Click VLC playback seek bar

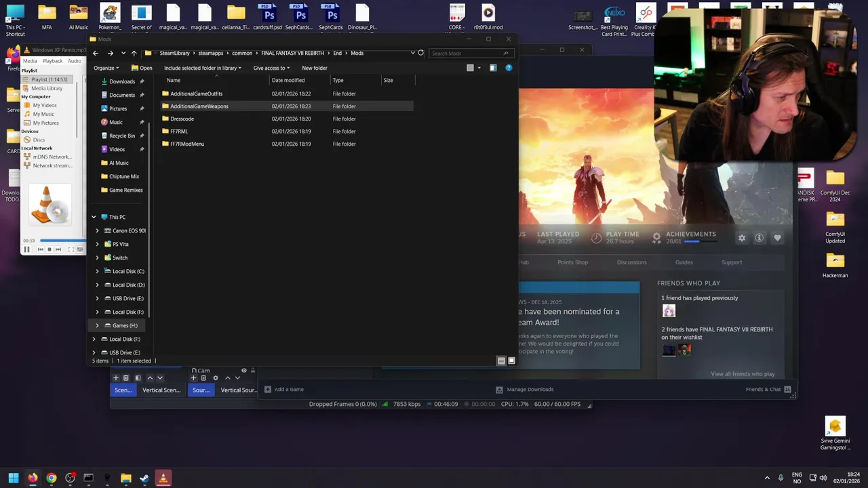point(62,241)
